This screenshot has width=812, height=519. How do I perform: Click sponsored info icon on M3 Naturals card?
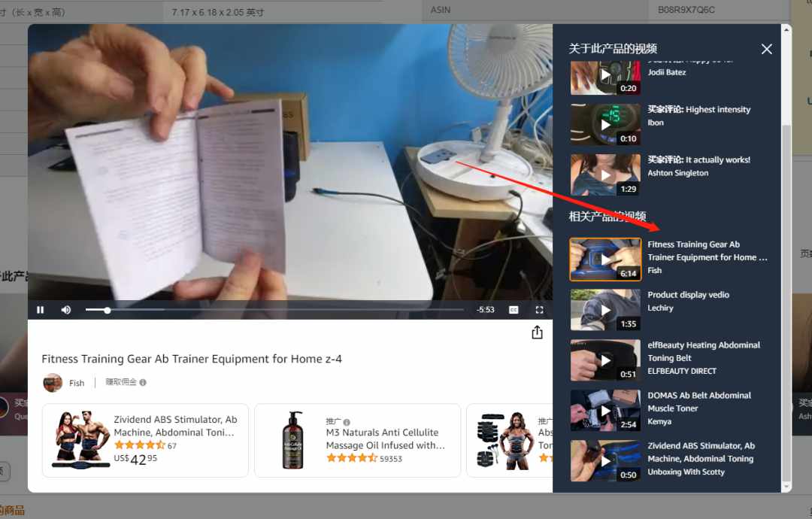(x=347, y=422)
